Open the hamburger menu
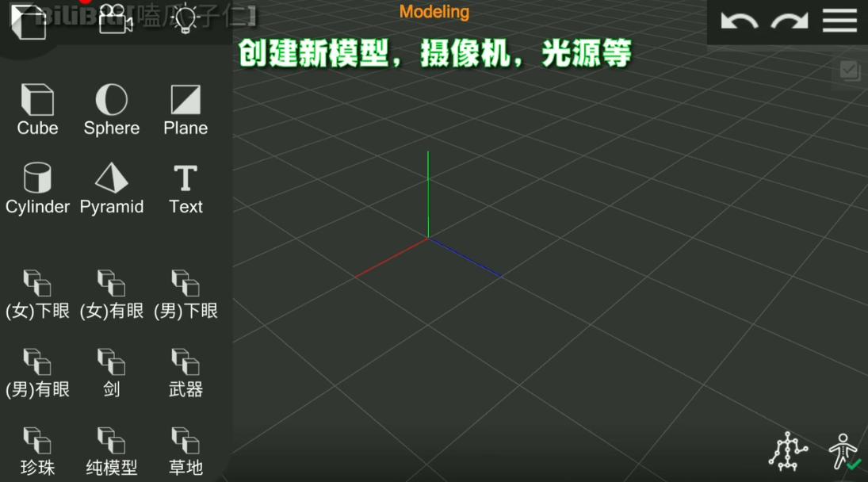Screen dimensions: 868x482 [839, 21]
